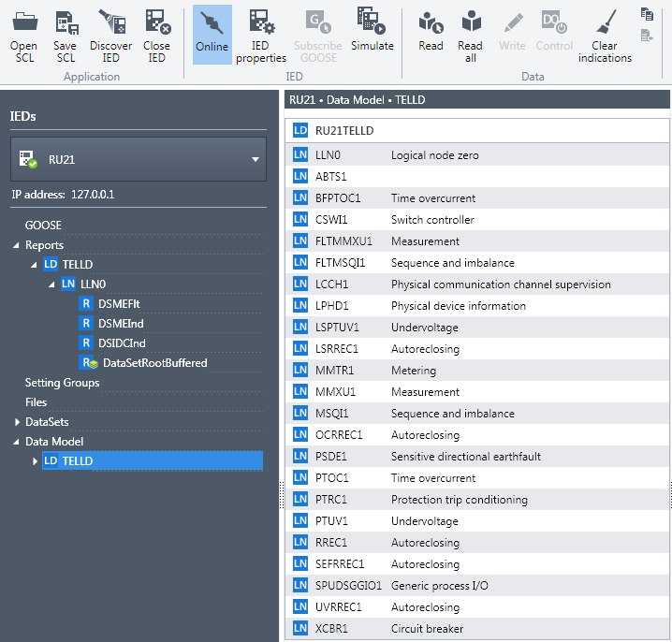Select the DSMEFlt report entry
Image resolution: width=672 pixels, height=642 pixels.
tap(119, 304)
